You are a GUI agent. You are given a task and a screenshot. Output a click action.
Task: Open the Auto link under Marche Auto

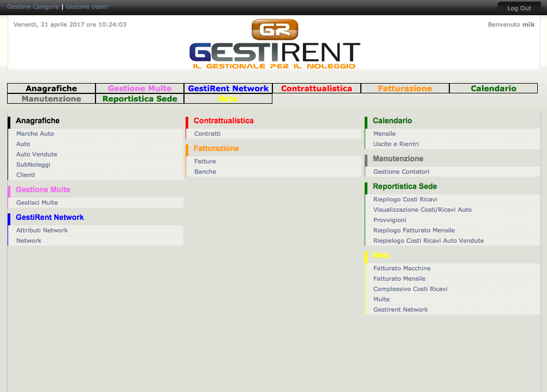pyautogui.click(x=23, y=144)
